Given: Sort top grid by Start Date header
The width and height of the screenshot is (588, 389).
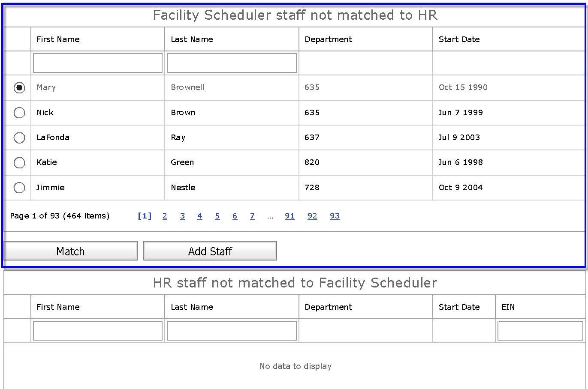Looking at the screenshot, I should coord(459,39).
